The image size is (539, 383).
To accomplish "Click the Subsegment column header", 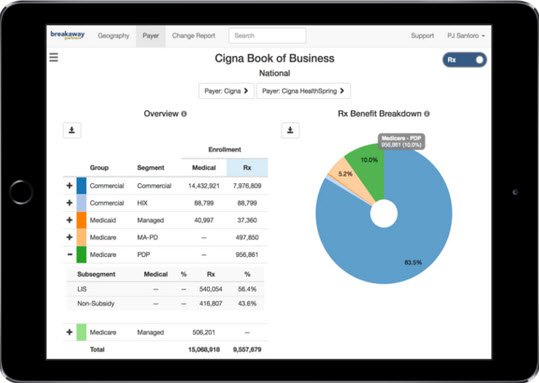I will click(x=96, y=274).
